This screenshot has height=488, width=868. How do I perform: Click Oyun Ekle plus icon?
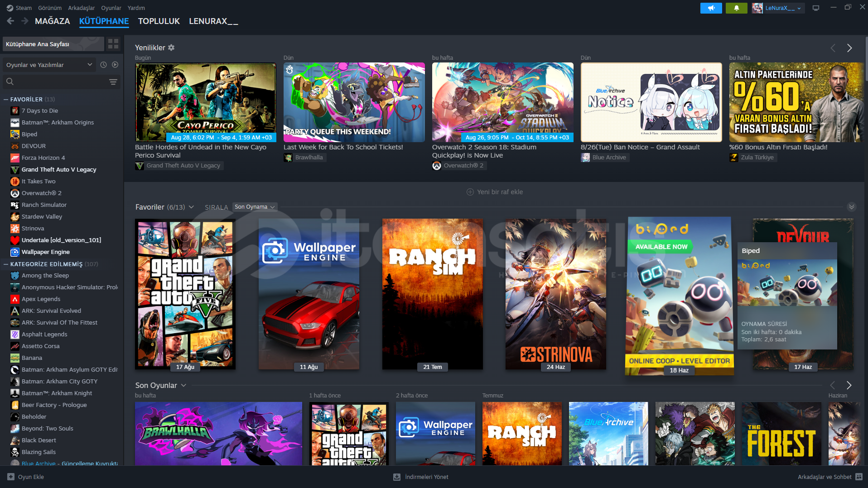coord(11,477)
